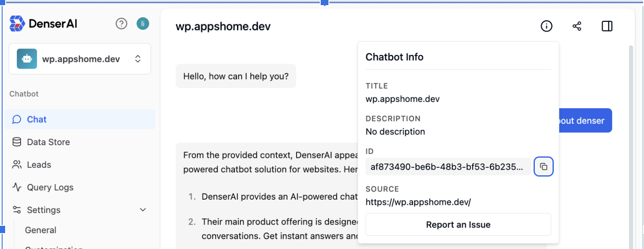The width and height of the screenshot is (644, 249).
Task: Select General under Settings
Action: tap(40, 230)
